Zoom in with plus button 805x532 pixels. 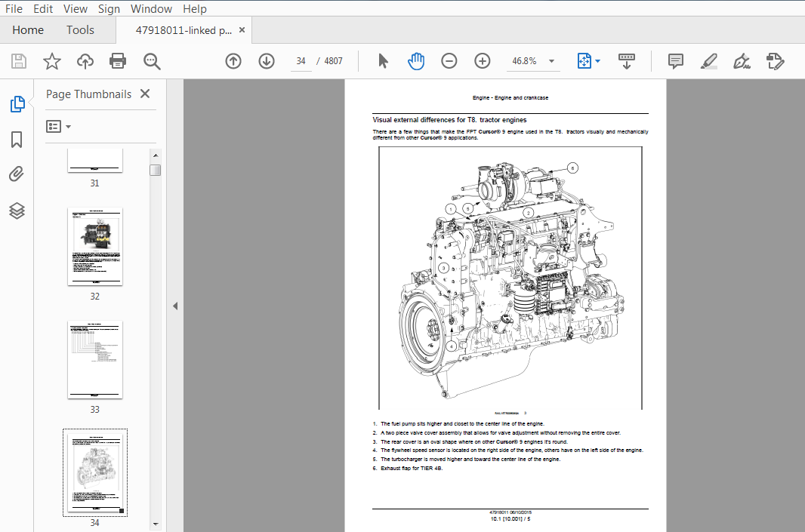coord(482,61)
